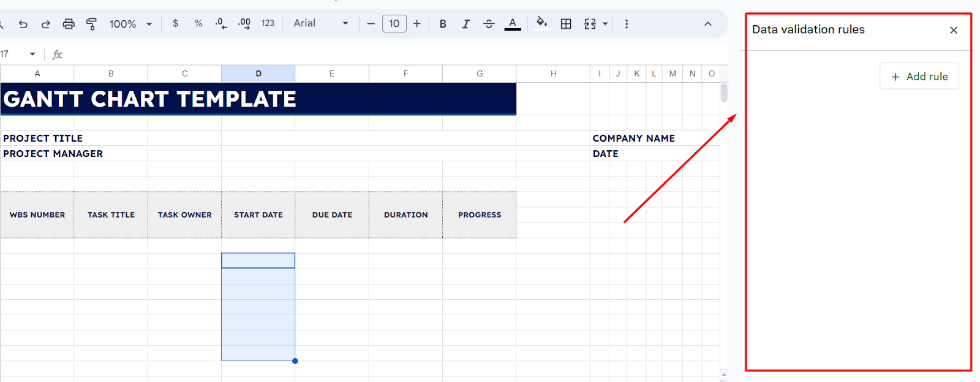The width and height of the screenshot is (980, 382).
Task: Click the formula bar fx icon
Action: [58, 55]
